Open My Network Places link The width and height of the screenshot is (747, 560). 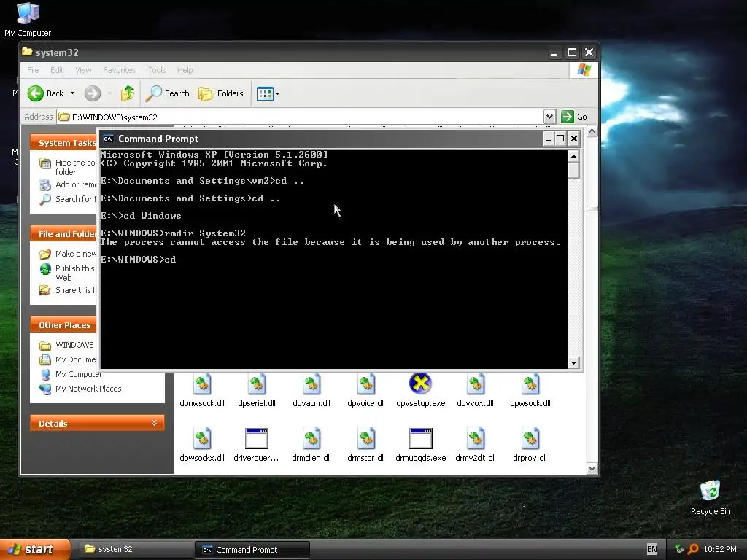coord(88,389)
